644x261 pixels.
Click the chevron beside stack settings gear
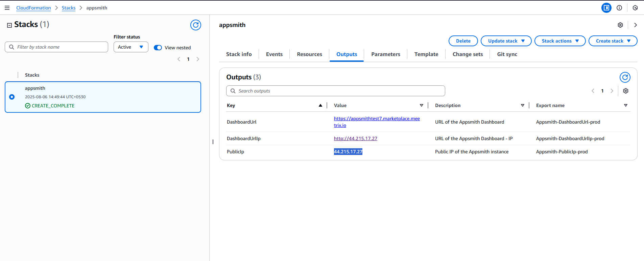coord(636,25)
